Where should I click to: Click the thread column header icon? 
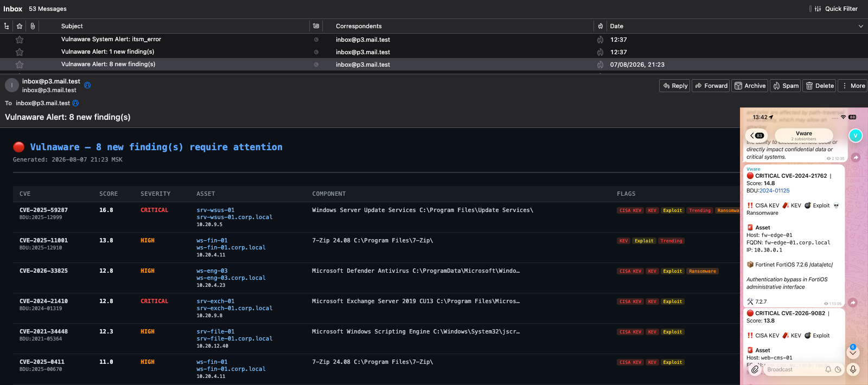pos(7,26)
